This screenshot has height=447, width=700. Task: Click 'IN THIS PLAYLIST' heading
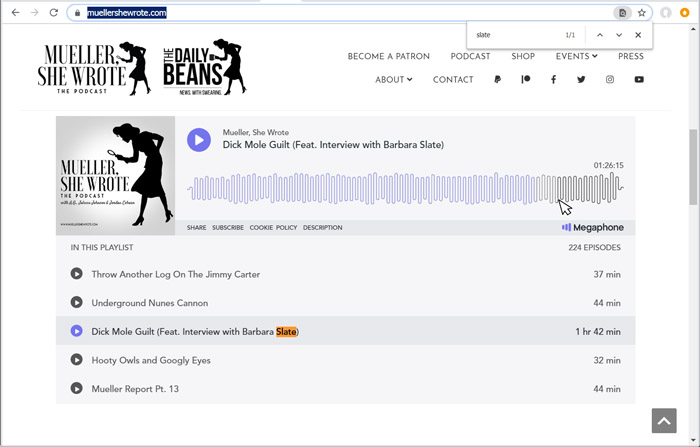click(x=102, y=247)
